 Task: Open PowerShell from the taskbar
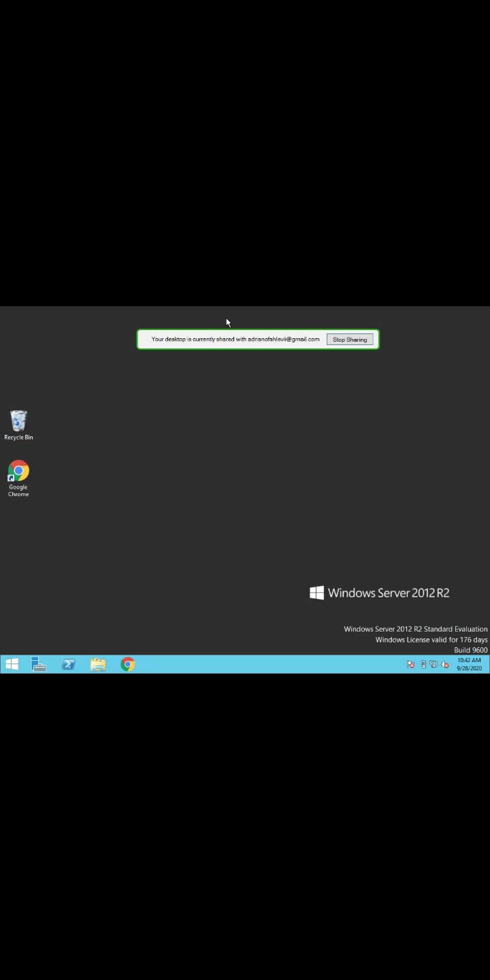[x=69, y=664]
